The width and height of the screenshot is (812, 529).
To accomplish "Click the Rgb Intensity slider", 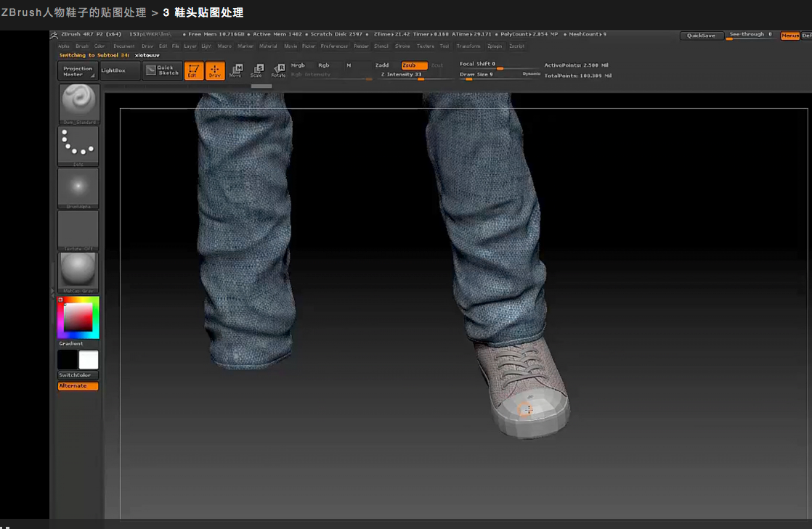I will (330, 75).
